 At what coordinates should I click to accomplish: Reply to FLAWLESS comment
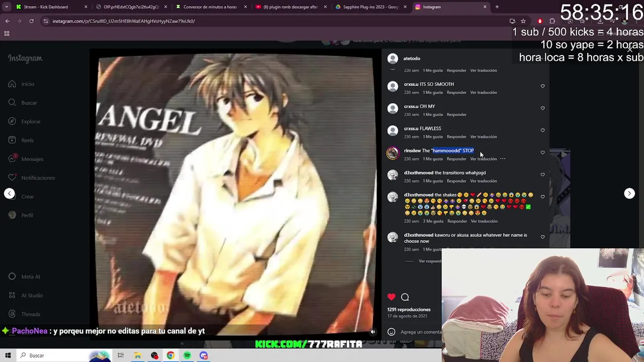pyautogui.click(x=456, y=137)
